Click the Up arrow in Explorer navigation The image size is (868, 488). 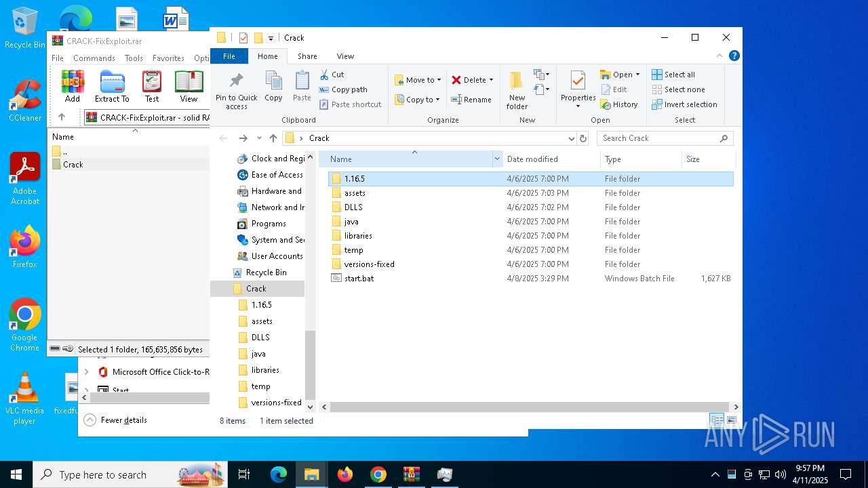pyautogui.click(x=273, y=138)
